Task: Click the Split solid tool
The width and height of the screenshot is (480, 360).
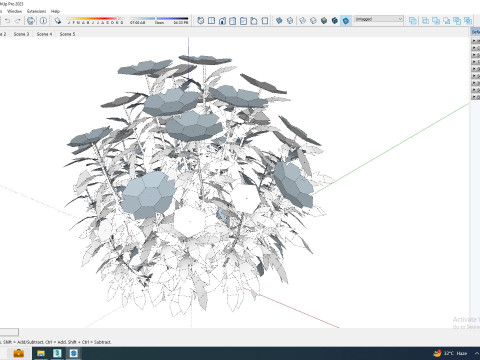Action: (468, 21)
